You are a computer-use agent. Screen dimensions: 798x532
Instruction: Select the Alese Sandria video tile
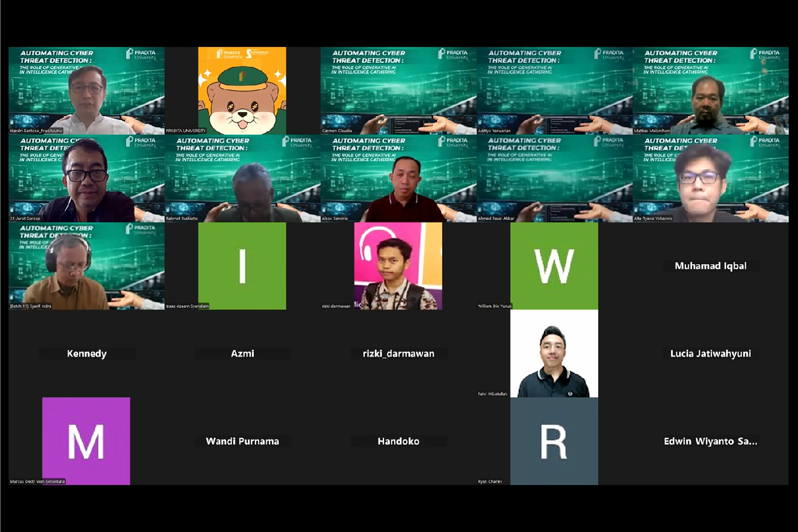click(398, 178)
